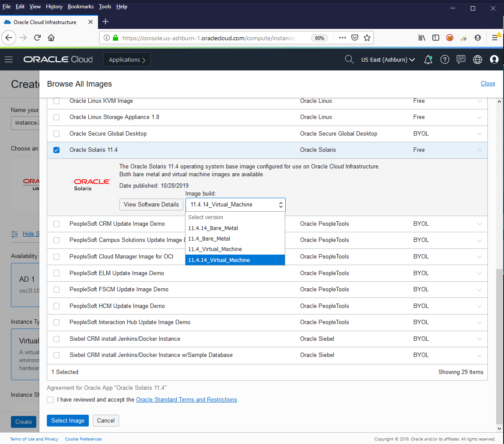
Task: Open the notifications bell with green badge
Action: (428, 59)
